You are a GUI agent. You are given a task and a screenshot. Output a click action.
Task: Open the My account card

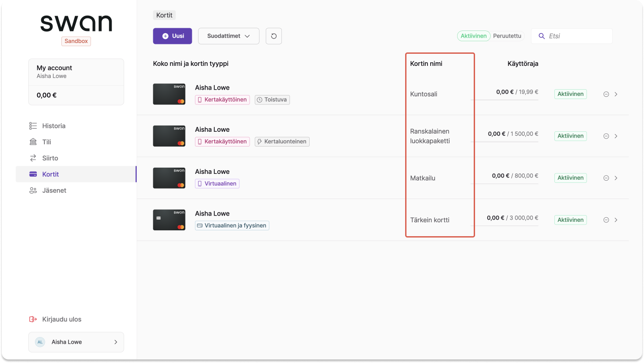click(76, 82)
